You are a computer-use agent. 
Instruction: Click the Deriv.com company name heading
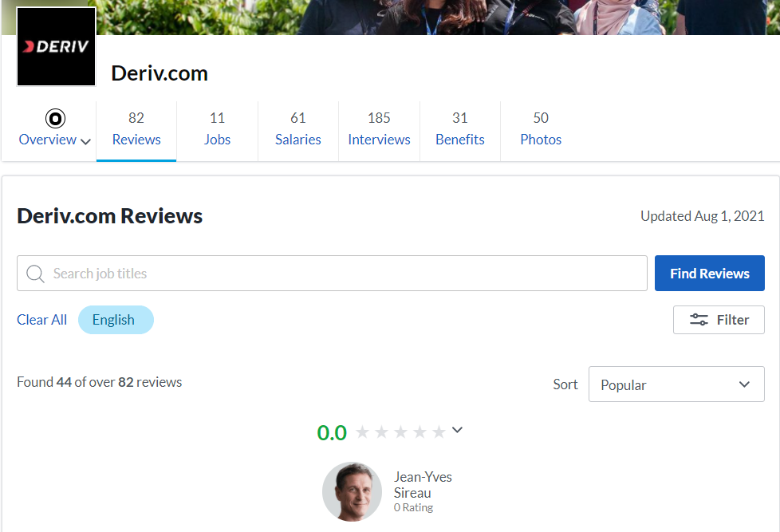[x=160, y=73]
